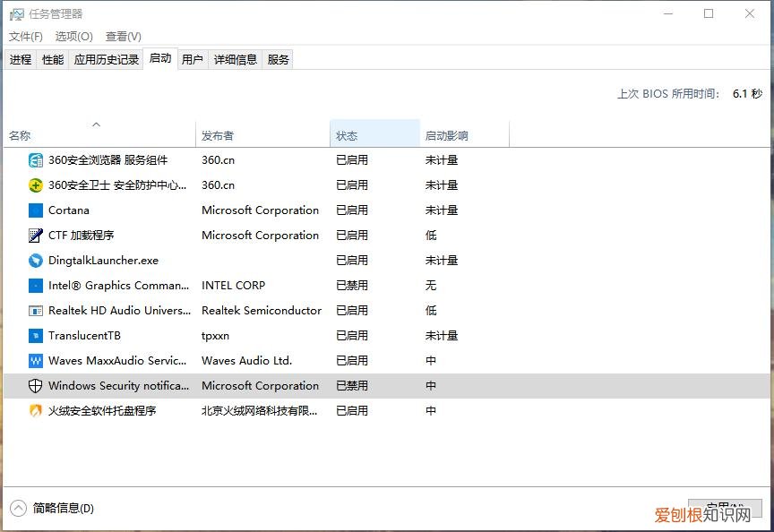This screenshot has width=774, height=532.
Task: Click 无 startup impact in Intel row
Action: coord(431,285)
